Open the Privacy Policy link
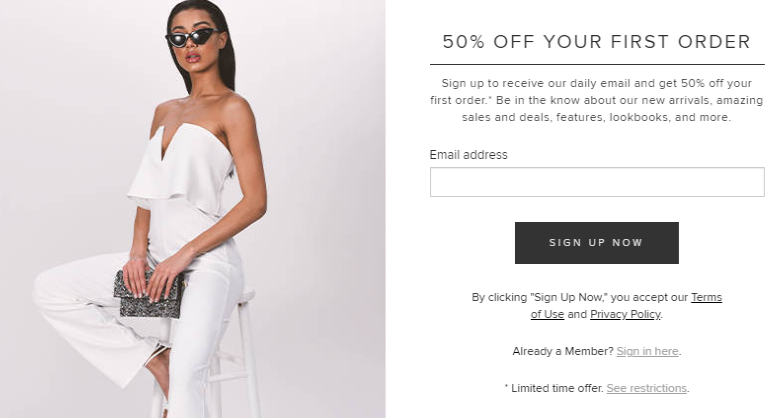Viewport: 777px width, 418px height. pyautogui.click(x=625, y=314)
